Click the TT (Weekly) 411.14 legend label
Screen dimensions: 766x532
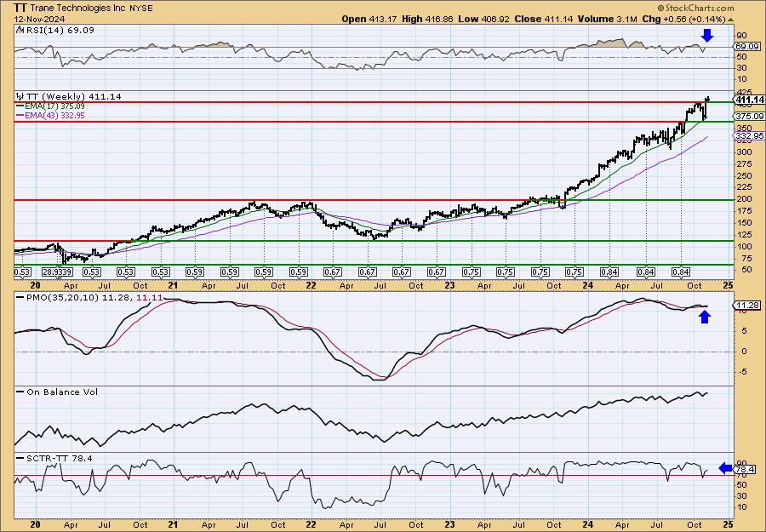73,97
